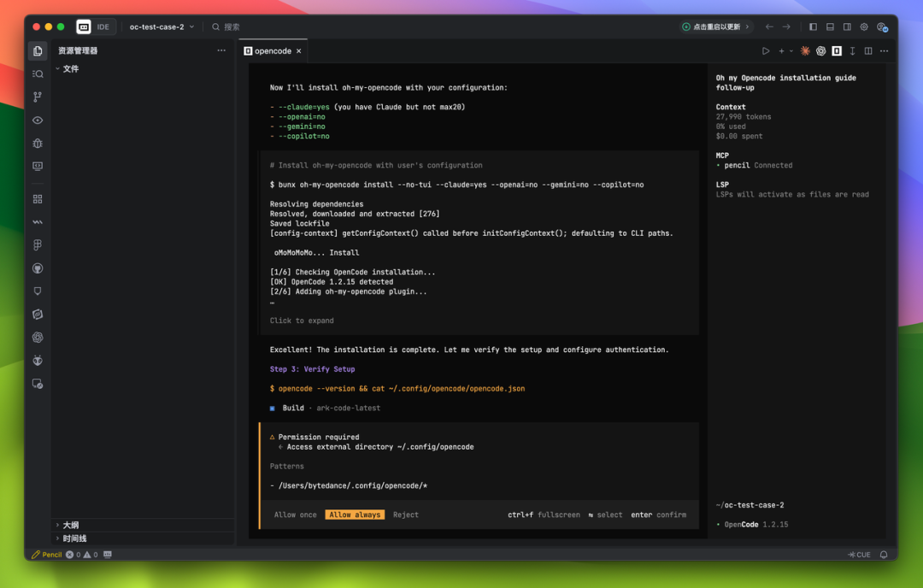923x588 pixels.
Task: Open the GitHub icon in activity bar
Action: click(x=38, y=268)
